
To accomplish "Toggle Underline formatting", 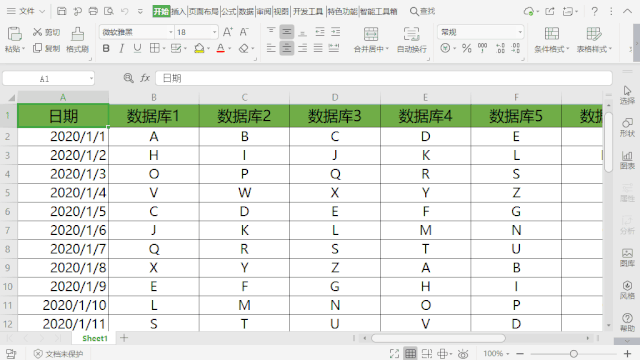I will (x=138, y=49).
